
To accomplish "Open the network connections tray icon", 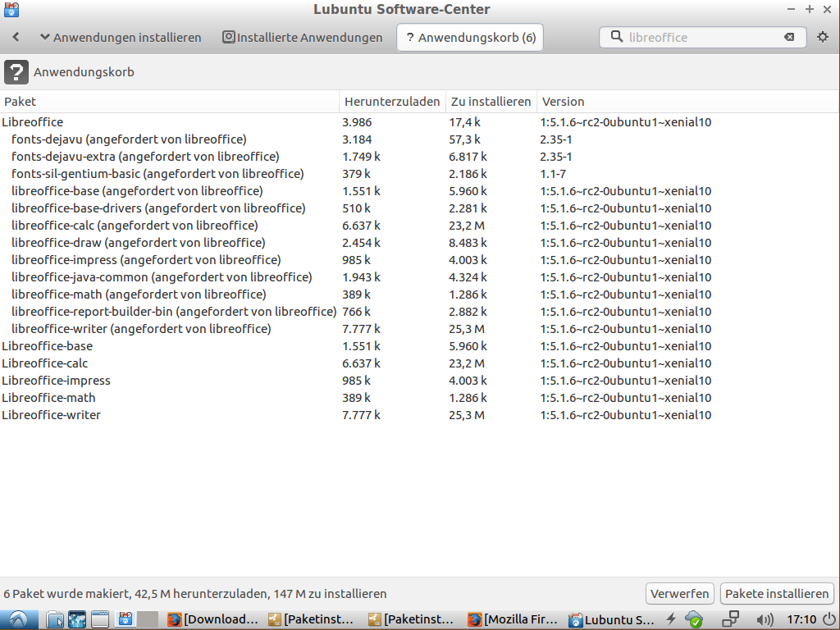I will (x=730, y=620).
